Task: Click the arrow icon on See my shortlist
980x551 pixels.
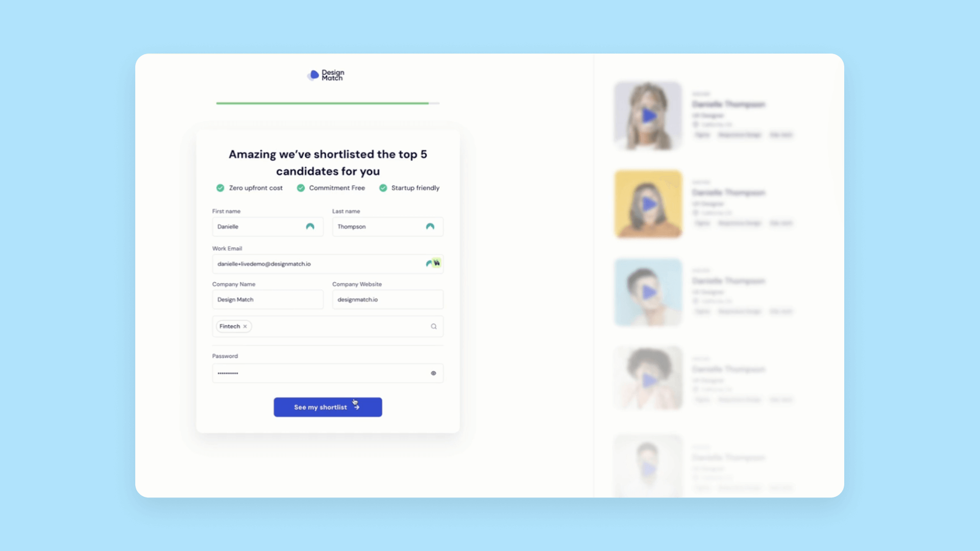Action: click(x=357, y=408)
